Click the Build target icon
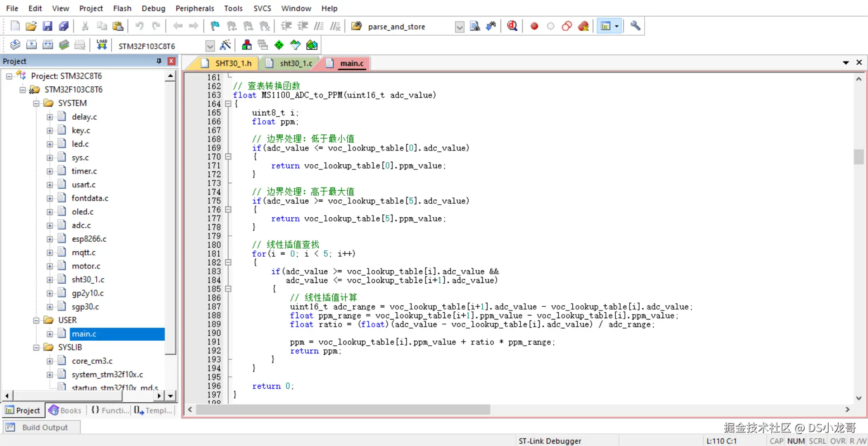 (x=31, y=45)
